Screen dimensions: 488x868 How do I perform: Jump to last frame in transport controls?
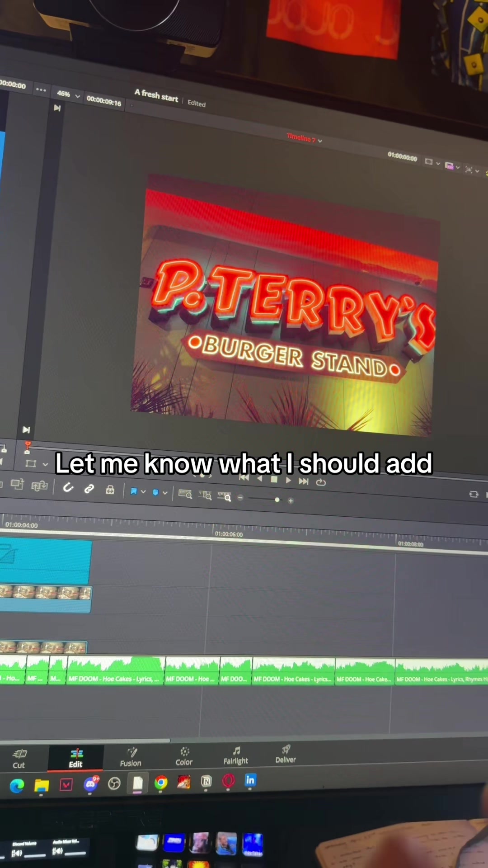[x=304, y=481]
